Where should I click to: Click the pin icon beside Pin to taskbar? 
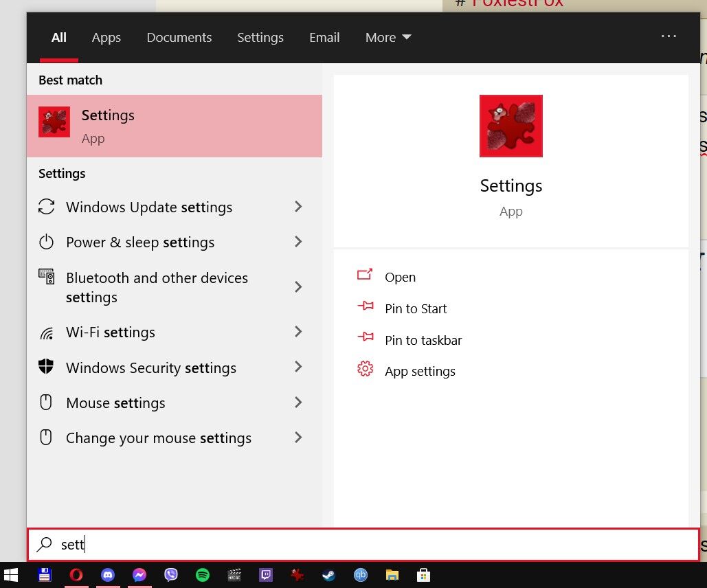pos(366,337)
